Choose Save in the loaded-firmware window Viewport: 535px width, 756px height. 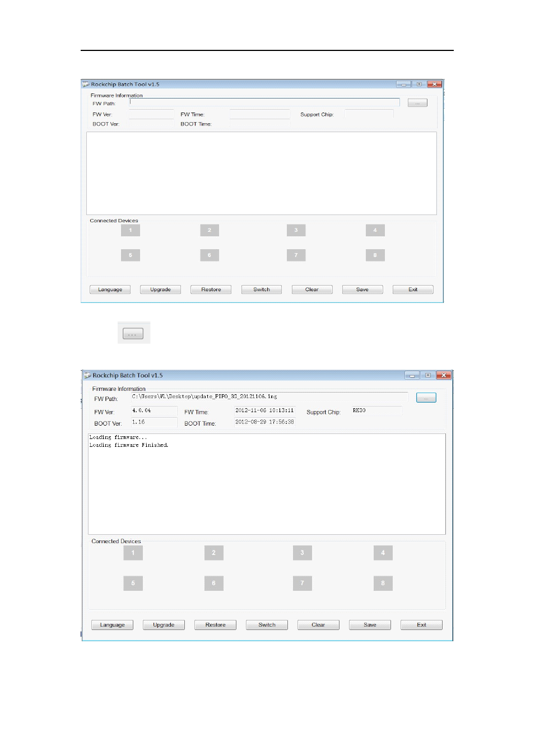tap(370, 625)
